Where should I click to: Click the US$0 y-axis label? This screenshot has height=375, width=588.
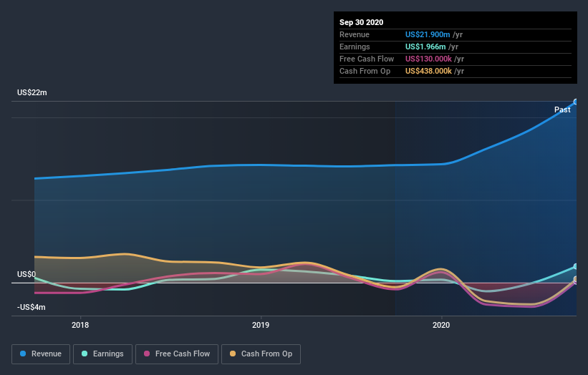26,274
